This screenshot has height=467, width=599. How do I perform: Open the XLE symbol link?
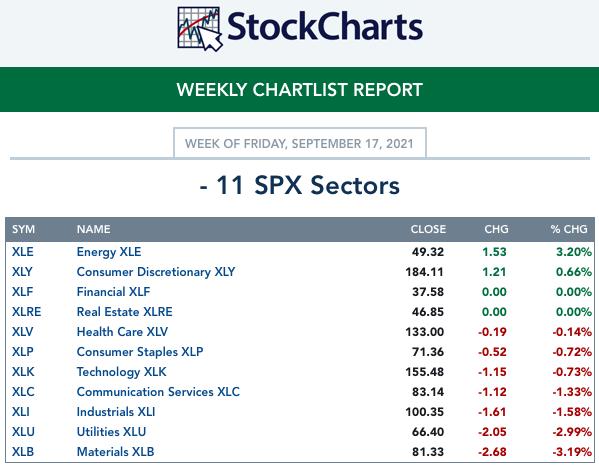23,252
